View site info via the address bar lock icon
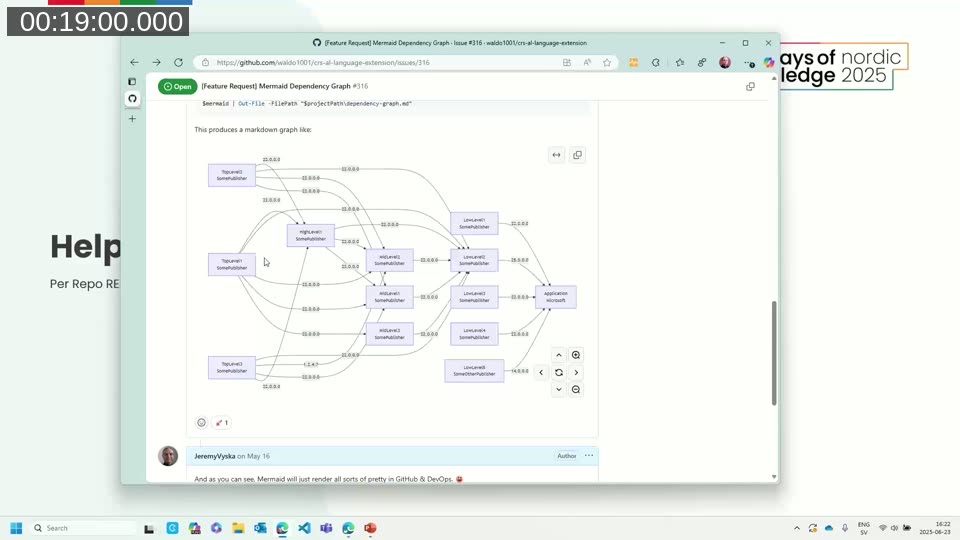This screenshot has width=960, height=540. point(206,62)
